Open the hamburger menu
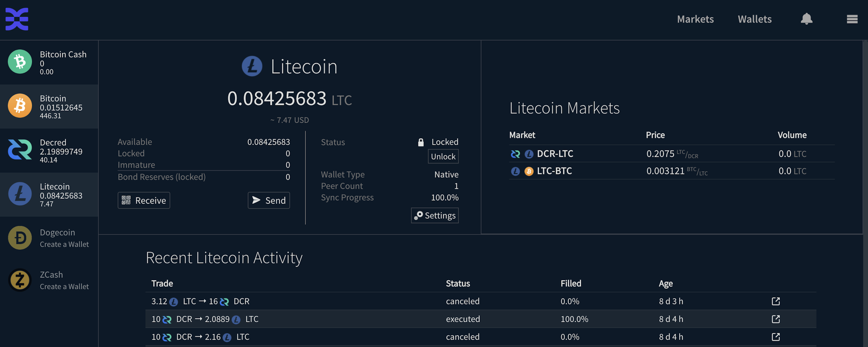868x347 pixels. click(x=852, y=19)
